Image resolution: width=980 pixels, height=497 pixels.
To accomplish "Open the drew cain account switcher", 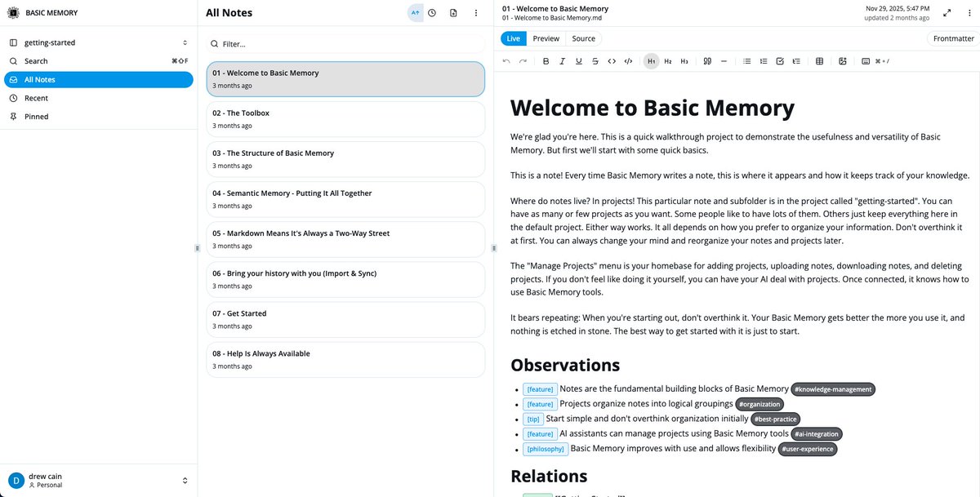I will tap(98, 481).
